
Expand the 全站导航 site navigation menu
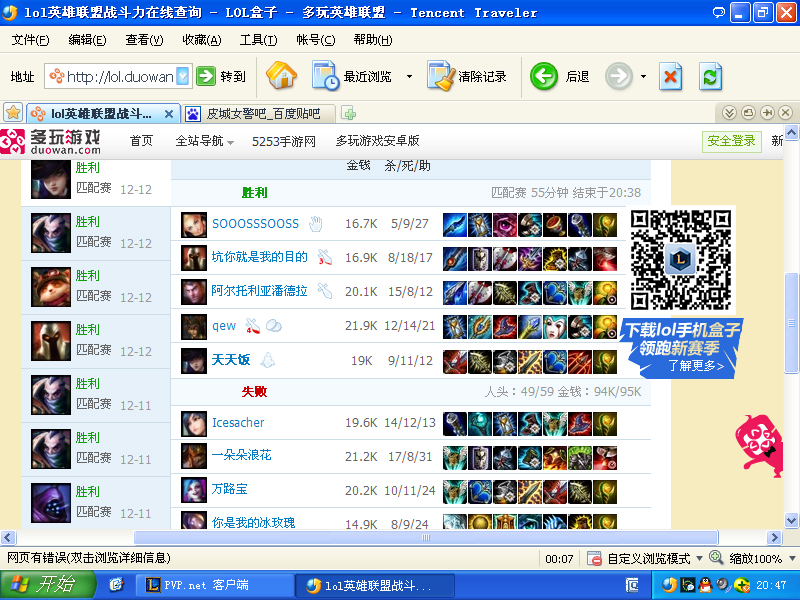point(205,141)
